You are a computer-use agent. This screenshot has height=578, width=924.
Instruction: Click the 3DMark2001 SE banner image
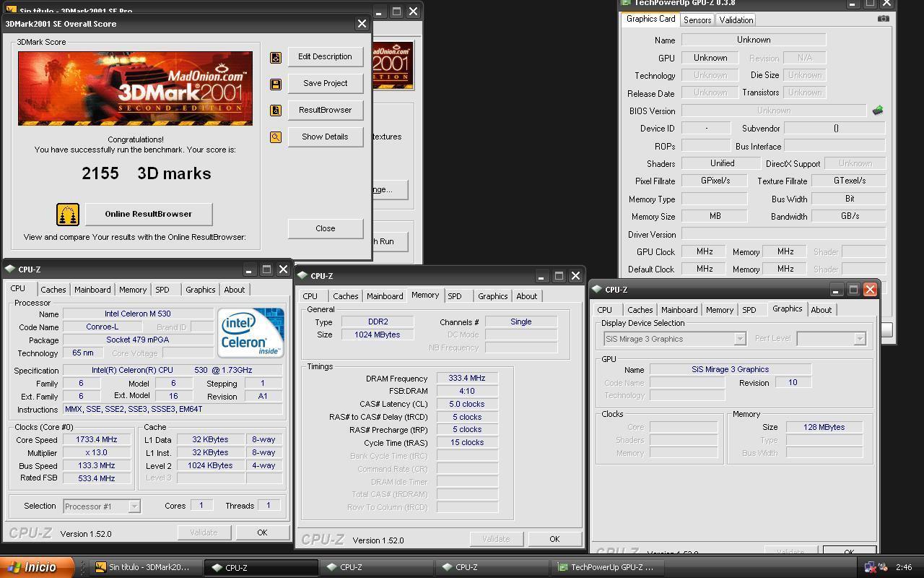click(136, 88)
